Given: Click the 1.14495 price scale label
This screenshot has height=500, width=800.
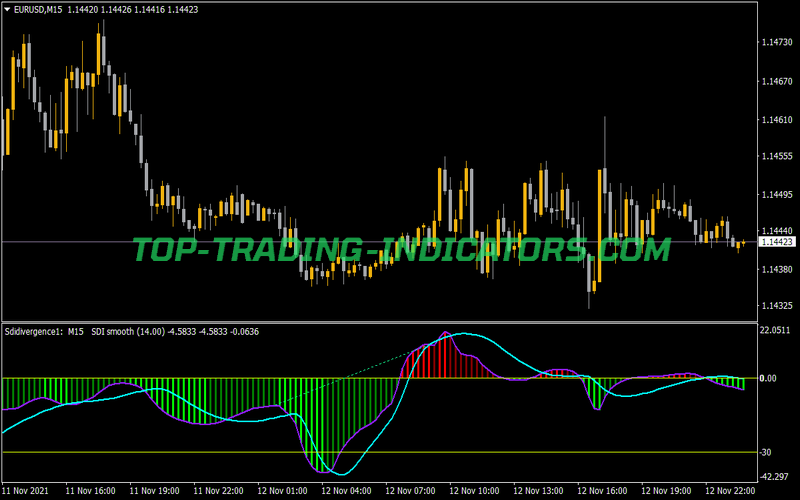Looking at the screenshot, I should tap(777, 194).
